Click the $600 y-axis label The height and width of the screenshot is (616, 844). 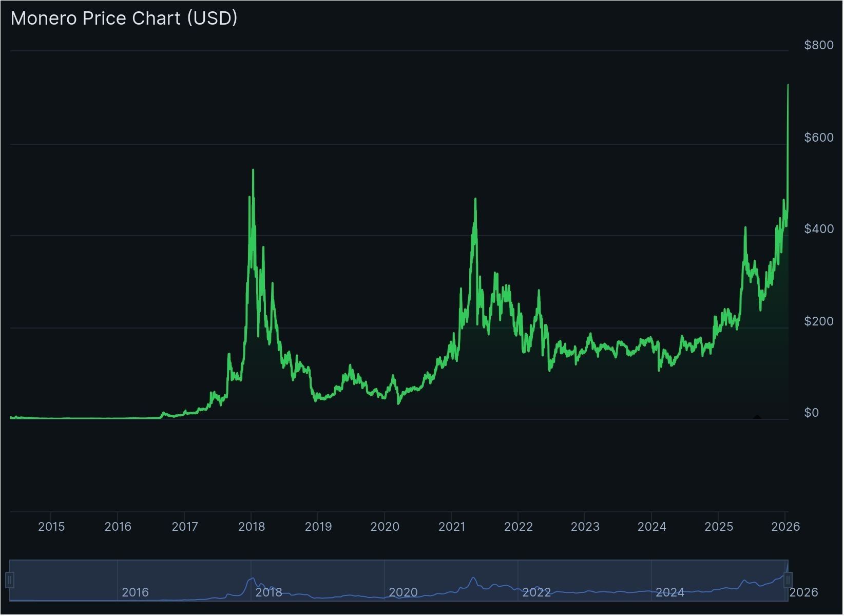pos(819,138)
